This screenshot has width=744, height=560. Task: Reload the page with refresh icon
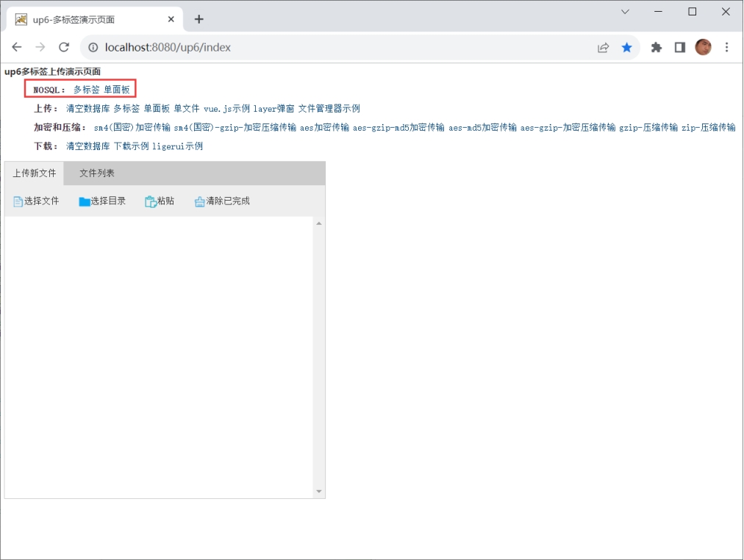coord(64,47)
